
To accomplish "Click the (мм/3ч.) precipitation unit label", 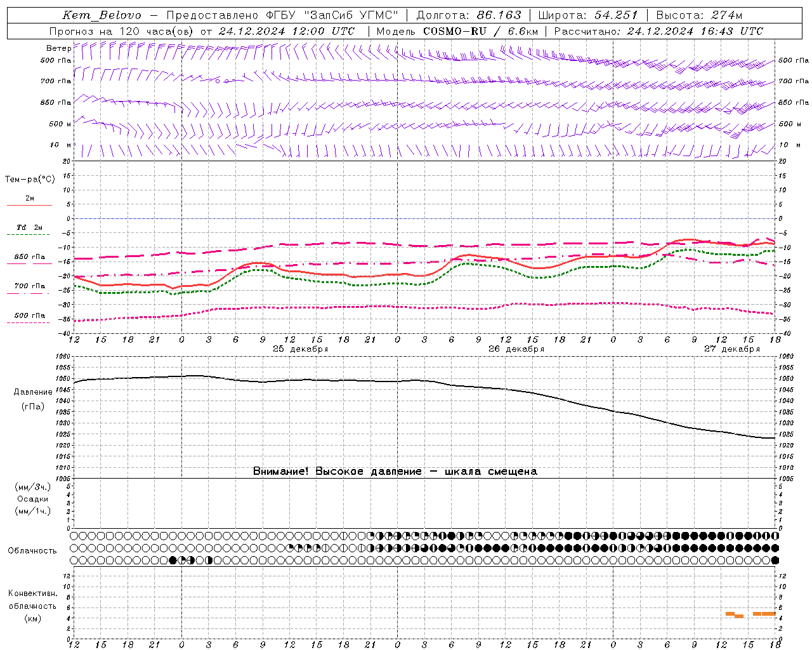I will pos(33,487).
